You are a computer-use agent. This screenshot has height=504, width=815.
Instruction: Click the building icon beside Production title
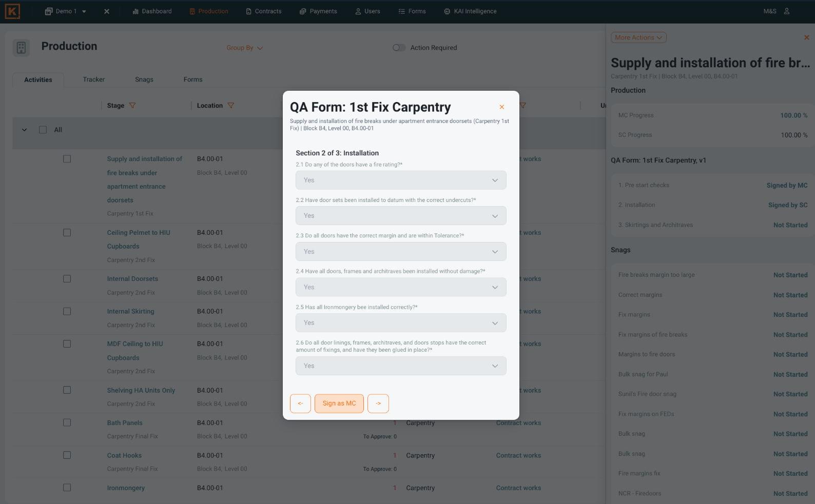(21, 48)
